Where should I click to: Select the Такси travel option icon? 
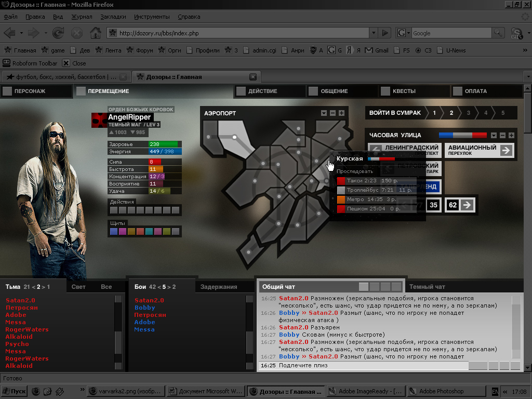click(341, 181)
